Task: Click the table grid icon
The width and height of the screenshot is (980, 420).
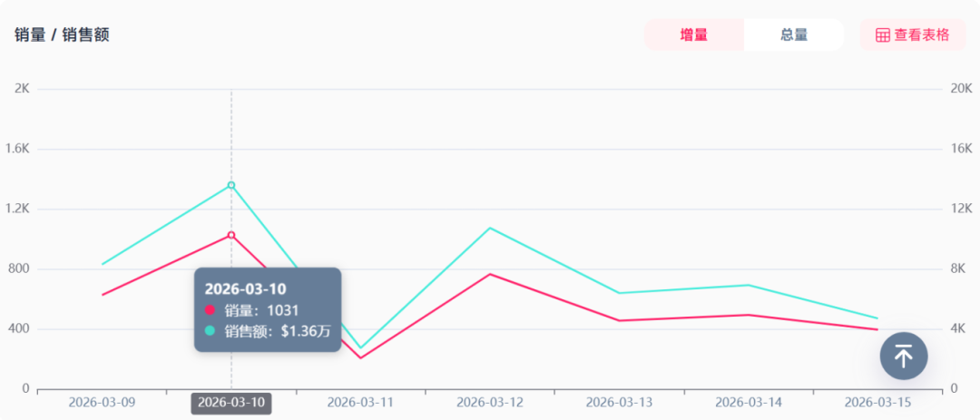Action: coord(882,35)
